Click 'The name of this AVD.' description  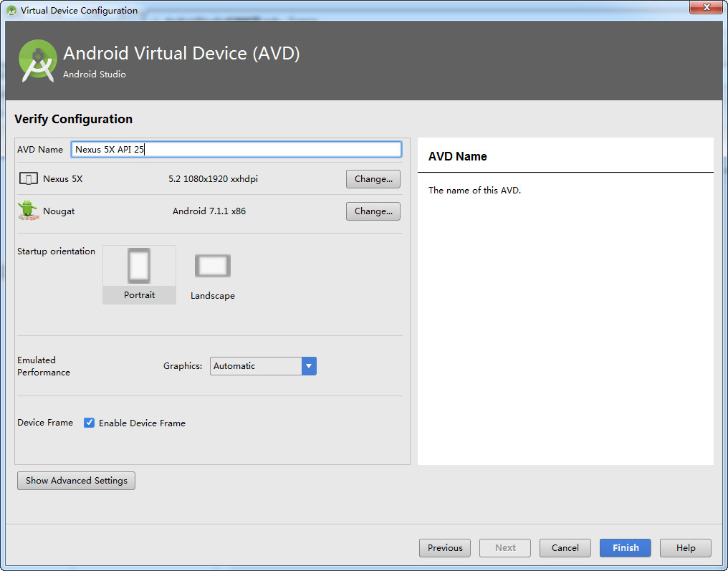[x=474, y=191]
